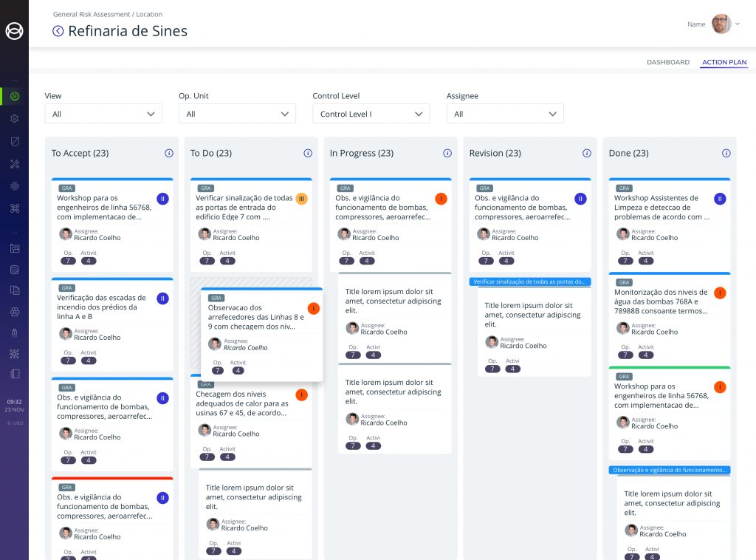Switch to the Dashboard tab
The width and height of the screenshot is (756, 560).
pos(667,62)
